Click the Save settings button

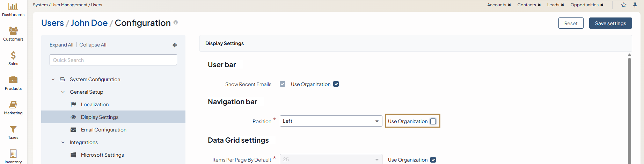610,23
